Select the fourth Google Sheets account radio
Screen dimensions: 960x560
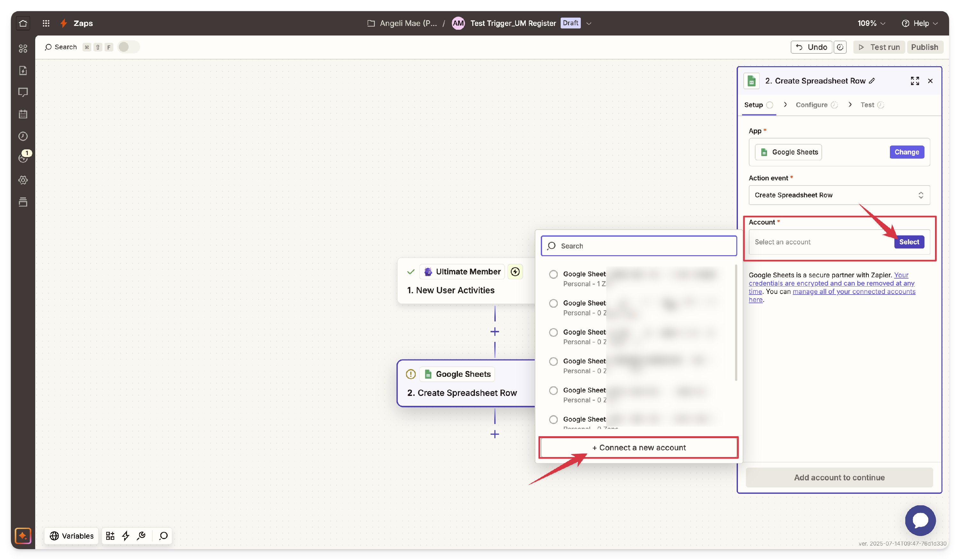[553, 361]
